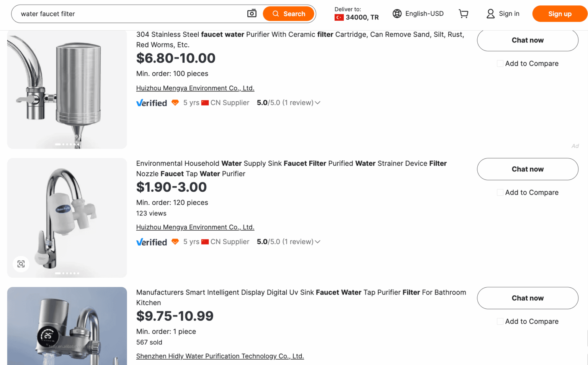Screen dimensions: 588x365
Task: Open image search via the camera icon
Action: click(252, 13)
